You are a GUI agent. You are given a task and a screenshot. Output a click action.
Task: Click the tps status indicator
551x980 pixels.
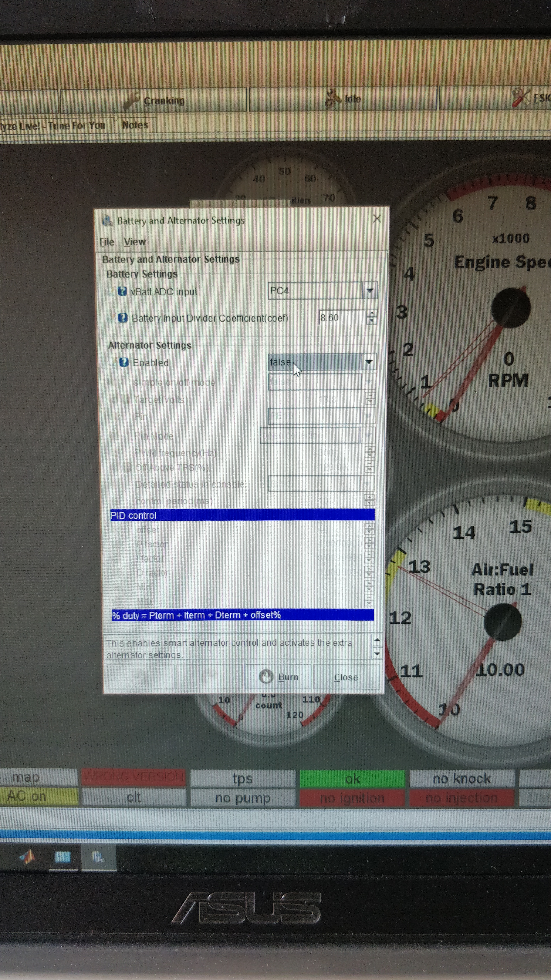243,778
